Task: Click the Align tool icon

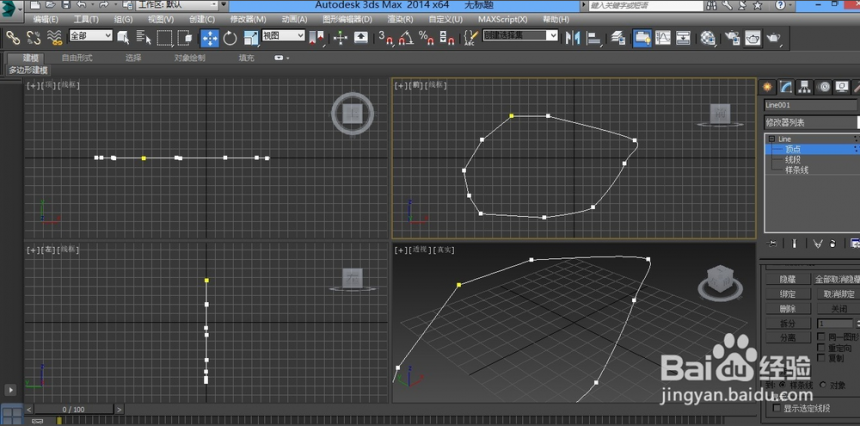Action: point(593,38)
